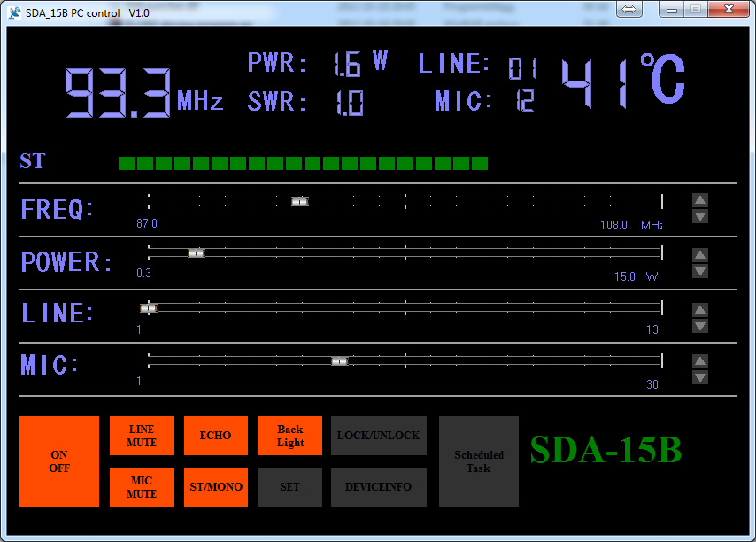Toggle MIC MUTE
The height and width of the screenshot is (542, 756).
[x=142, y=487]
